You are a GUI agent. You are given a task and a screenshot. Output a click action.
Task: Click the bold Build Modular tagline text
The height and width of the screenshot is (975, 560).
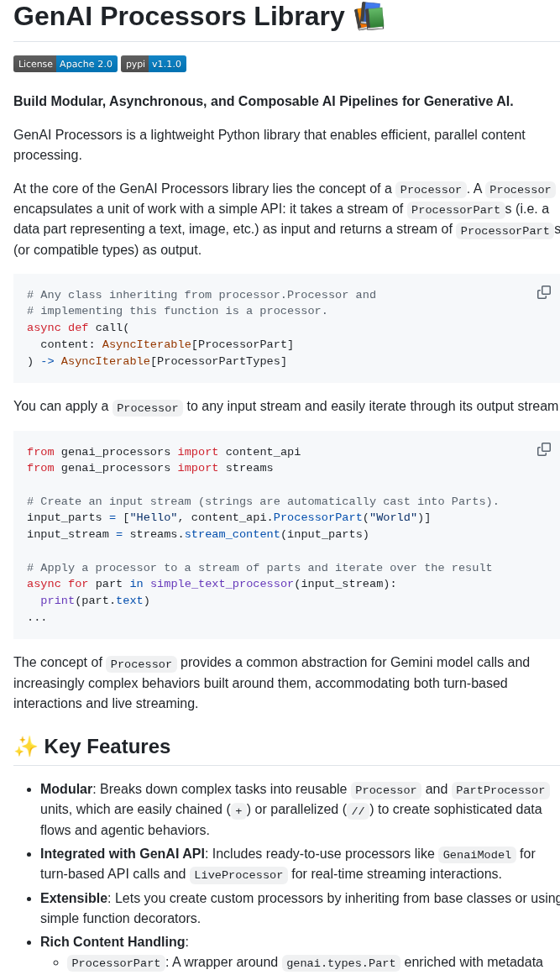coord(264,102)
